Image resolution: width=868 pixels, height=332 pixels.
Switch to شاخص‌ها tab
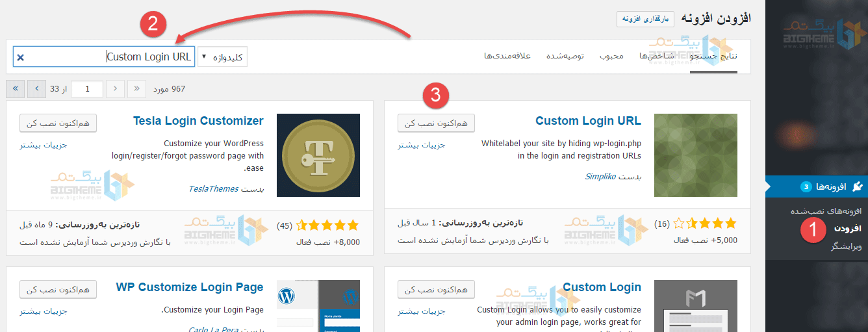pos(656,56)
